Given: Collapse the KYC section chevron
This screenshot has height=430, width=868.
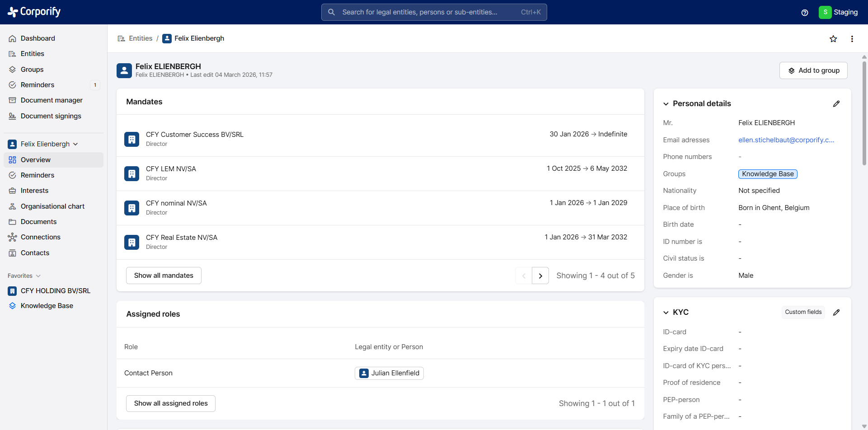Looking at the screenshot, I should coord(666,313).
